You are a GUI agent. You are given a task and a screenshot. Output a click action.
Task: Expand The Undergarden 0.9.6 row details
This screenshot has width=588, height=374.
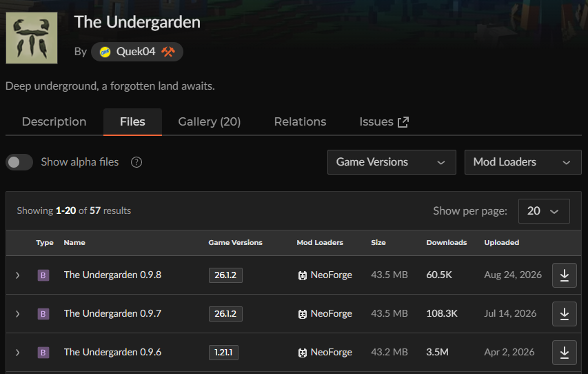(x=18, y=353)
